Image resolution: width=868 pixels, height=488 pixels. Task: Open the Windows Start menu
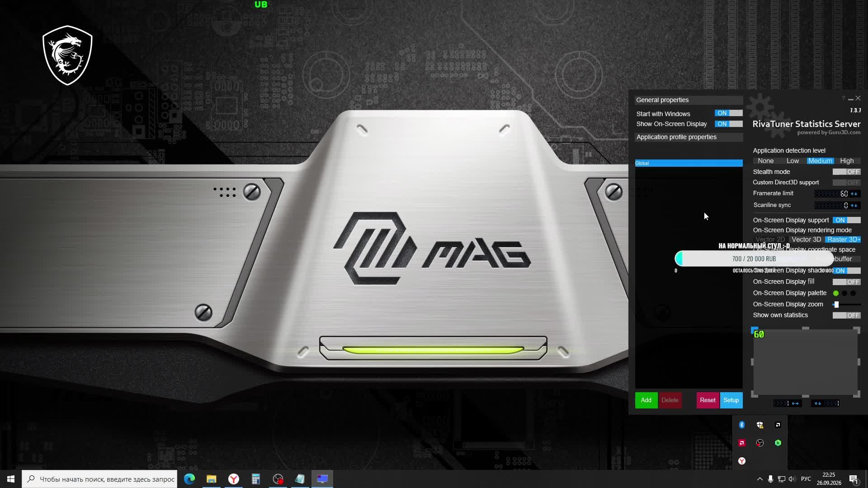click(x=11, y=479)
